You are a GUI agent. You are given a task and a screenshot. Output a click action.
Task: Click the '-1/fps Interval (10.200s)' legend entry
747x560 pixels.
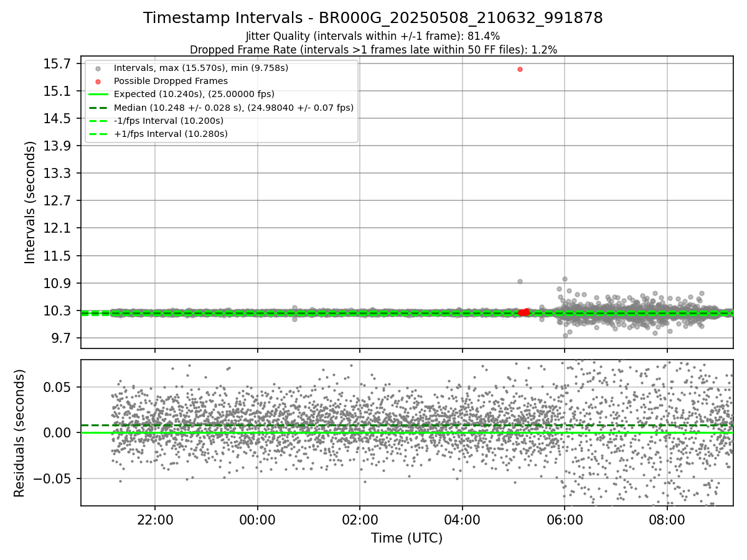click(169, 121)
